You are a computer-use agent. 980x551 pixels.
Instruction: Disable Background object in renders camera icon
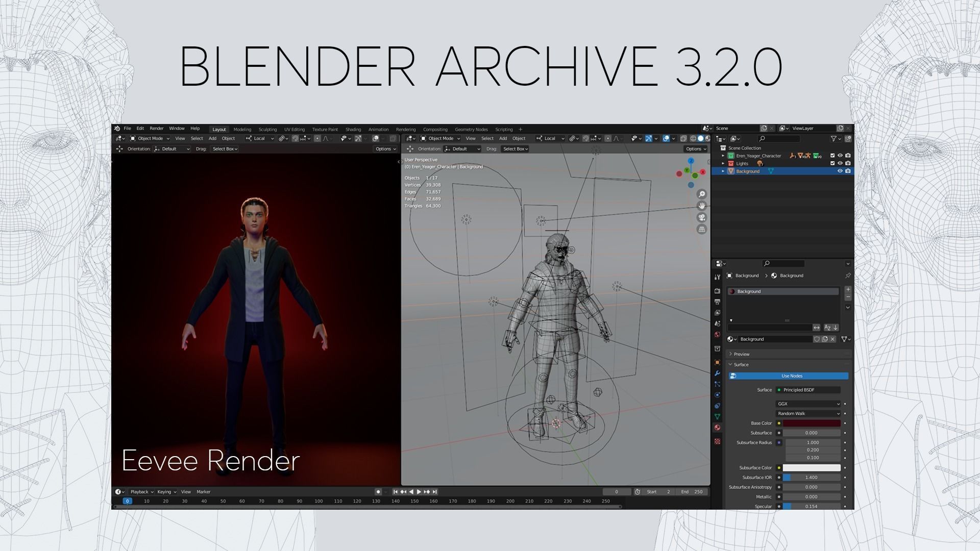pos(848,171)
